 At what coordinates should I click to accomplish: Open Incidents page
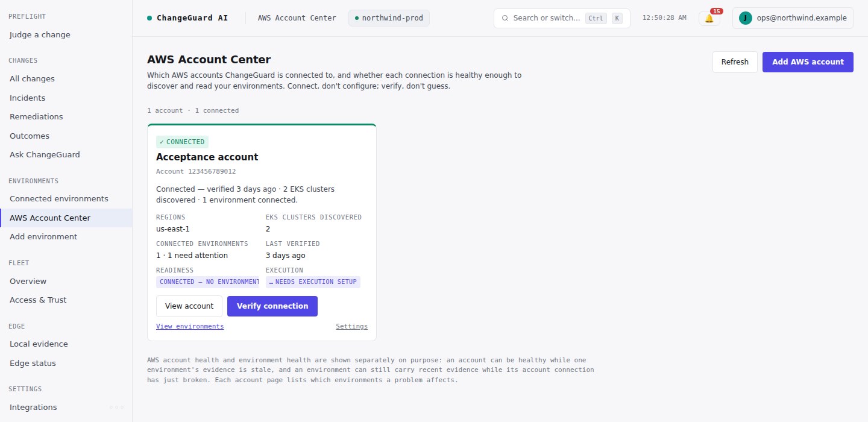tap(66, 98)
